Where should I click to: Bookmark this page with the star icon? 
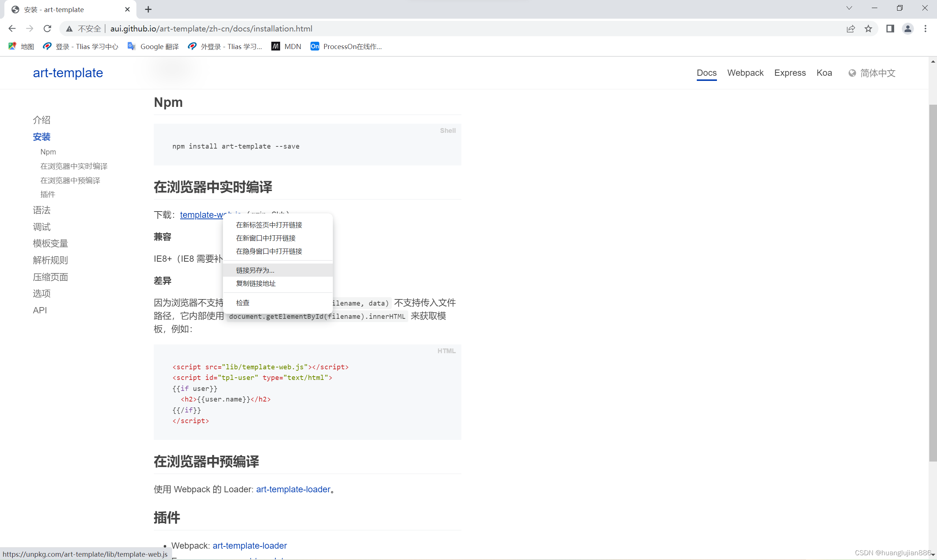868,29
